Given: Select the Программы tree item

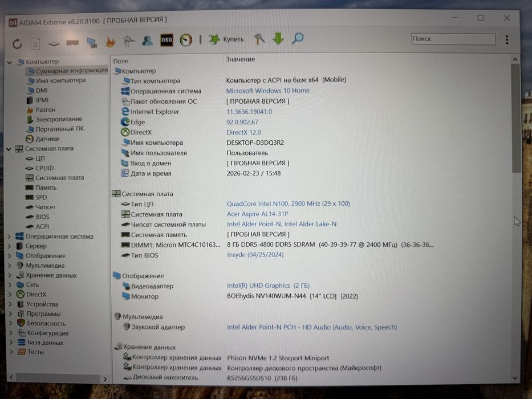Looking at the screenshot, I should (x=39, y=314).
